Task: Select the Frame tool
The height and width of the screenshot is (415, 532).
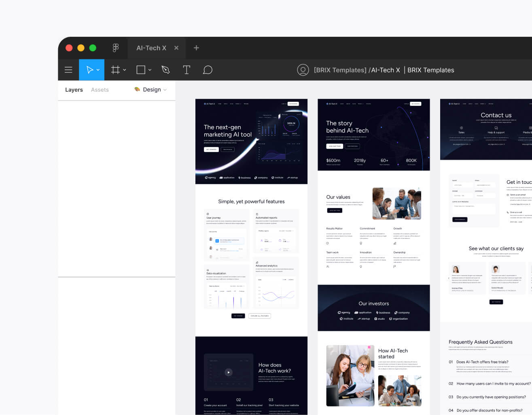Action: coord(115,70)
